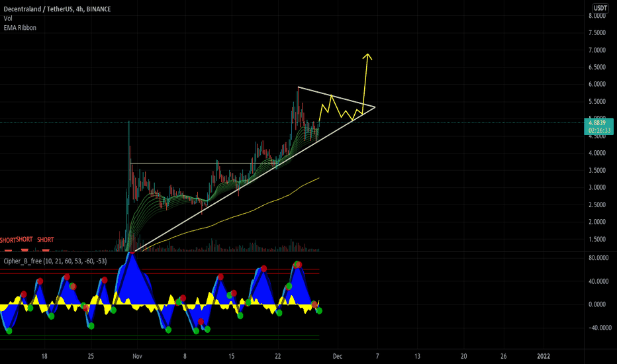The width and height of the screenshot is (617, 364).
Task: Click the current price label 4.8839
Action: [x=597, y=123]
